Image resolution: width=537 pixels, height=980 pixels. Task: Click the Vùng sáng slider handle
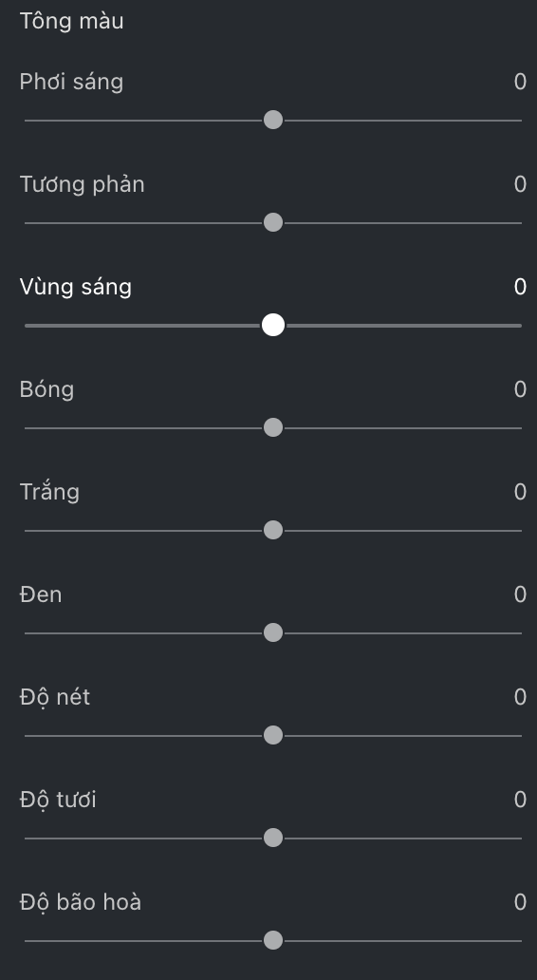point(273,325)
